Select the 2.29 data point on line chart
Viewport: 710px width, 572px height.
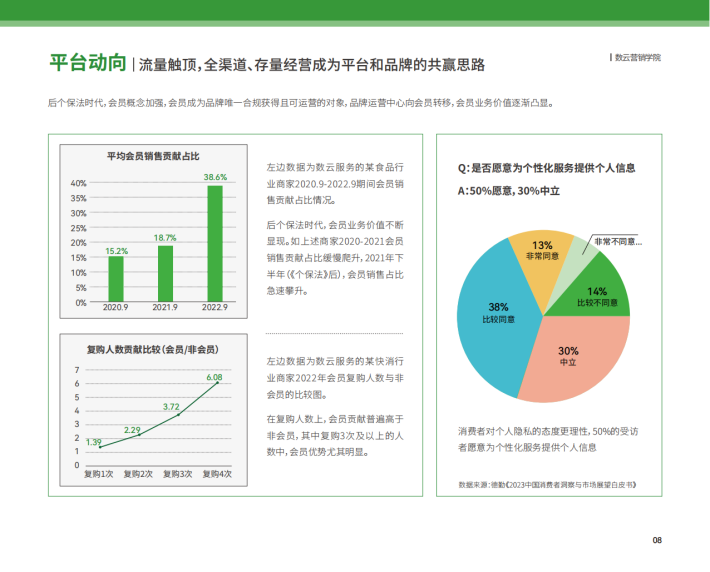(139, 434)
